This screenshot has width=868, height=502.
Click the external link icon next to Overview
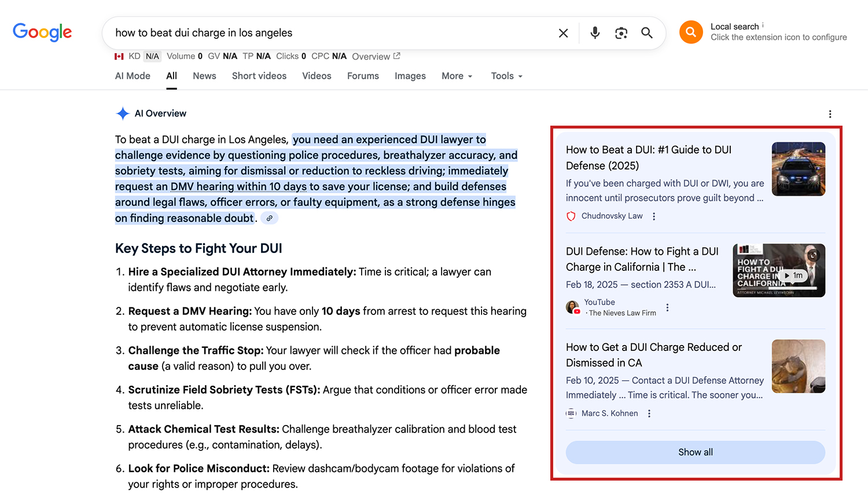coord(398,56)
